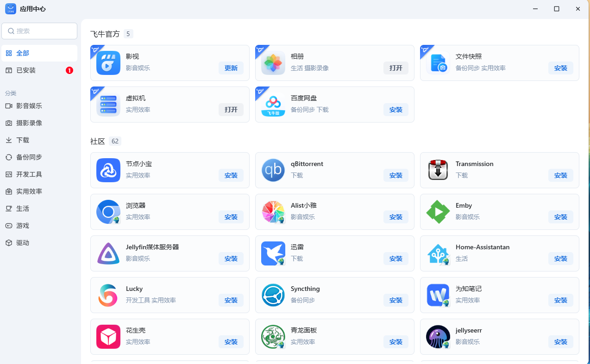Filter by 驱动 category
The width and height of the screenshot is (590, 364).
click(39, 243)
